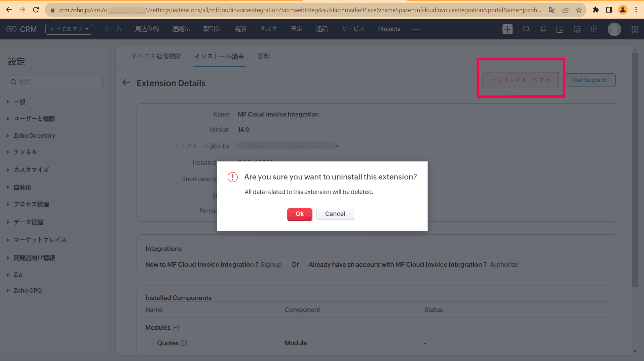Open the 商談 tab
The width and height of the screenshot is (644, 361).
click(x=240, y=29)
